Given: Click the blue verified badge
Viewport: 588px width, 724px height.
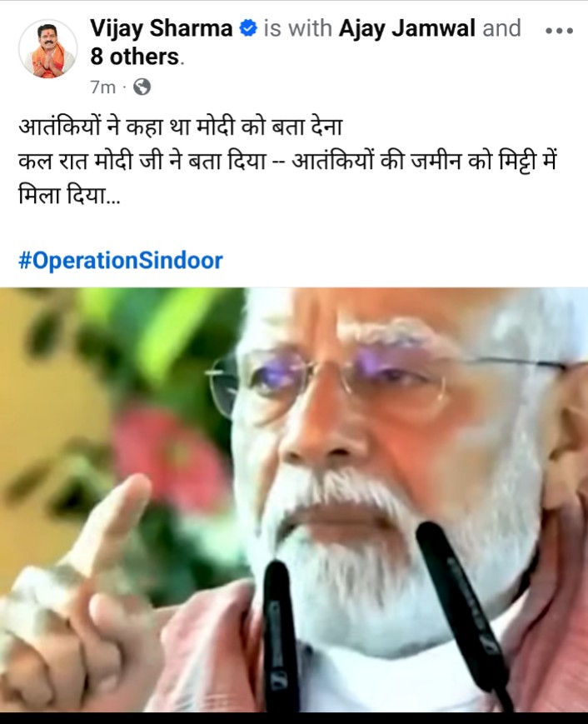Looking at the screenshot, I should (248, 28).
